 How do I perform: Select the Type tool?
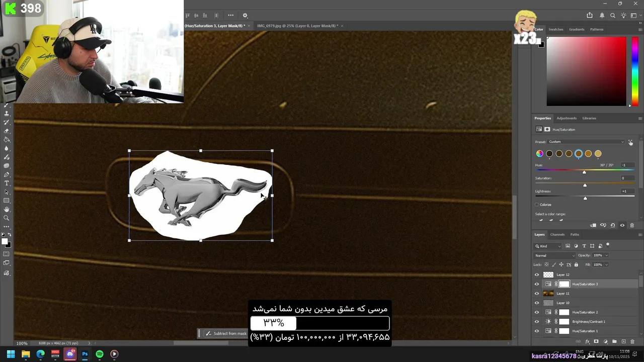pos(7,184)
